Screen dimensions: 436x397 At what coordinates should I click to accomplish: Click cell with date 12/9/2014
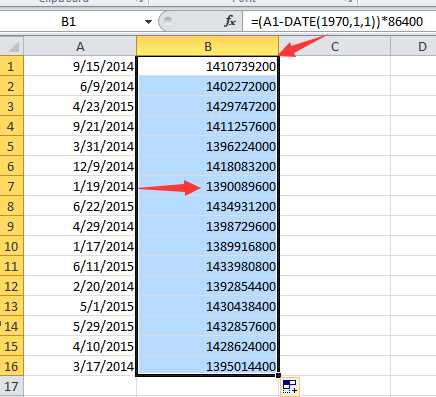pos(80,166)
